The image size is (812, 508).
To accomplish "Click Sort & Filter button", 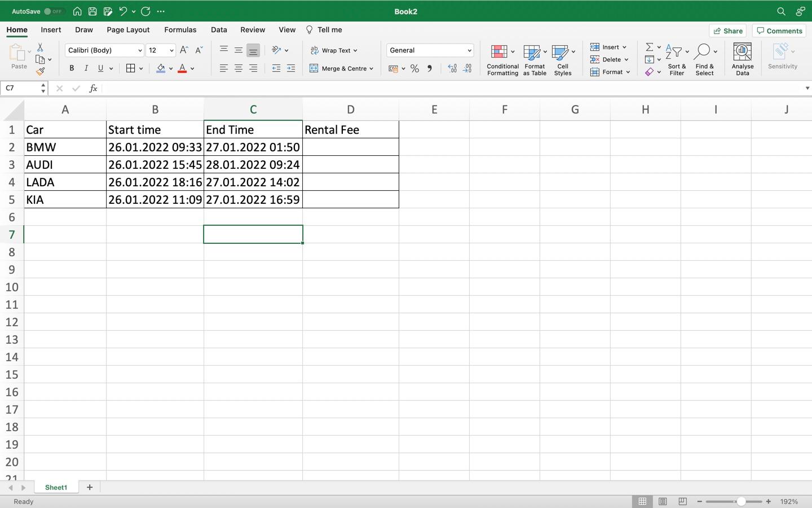I will coord(676,59).
